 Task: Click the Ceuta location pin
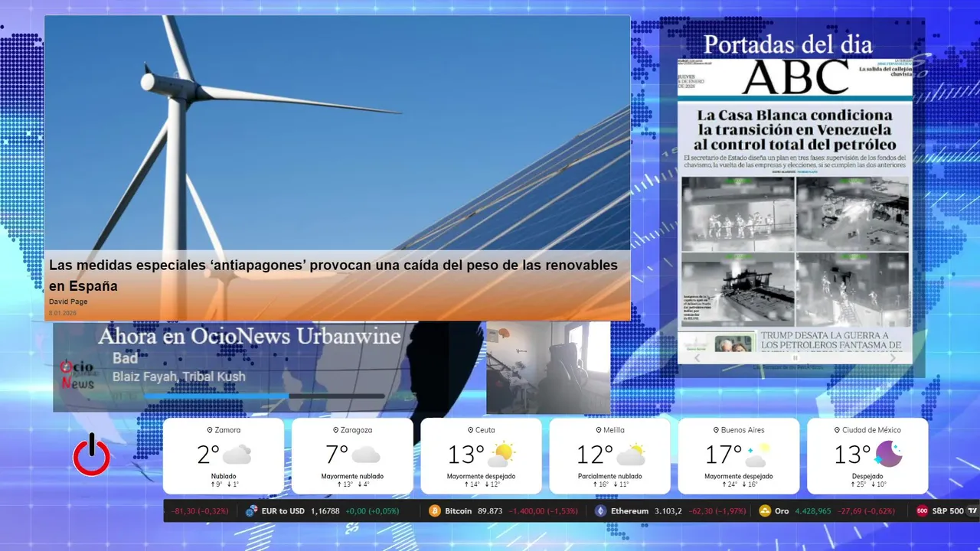[469, 430]
